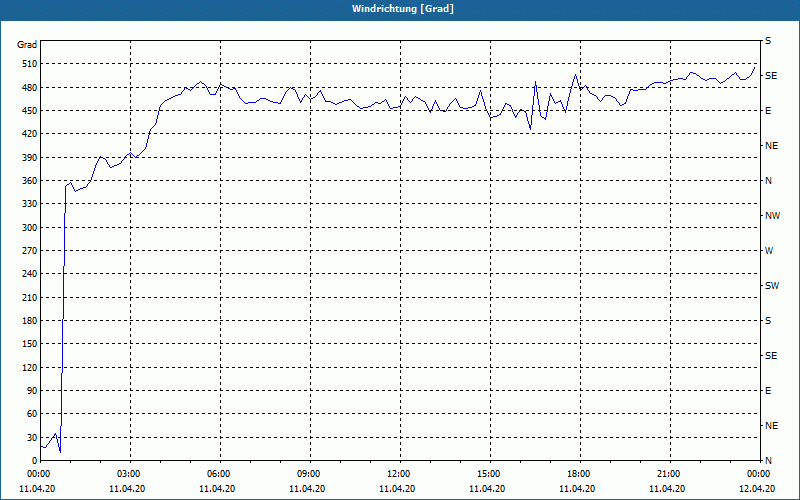Image resolution: width=800 pixels, height=500 pixels.
Task: Click the 390 y-axis value
Action: pyautogui.click(x=30, y=158)
